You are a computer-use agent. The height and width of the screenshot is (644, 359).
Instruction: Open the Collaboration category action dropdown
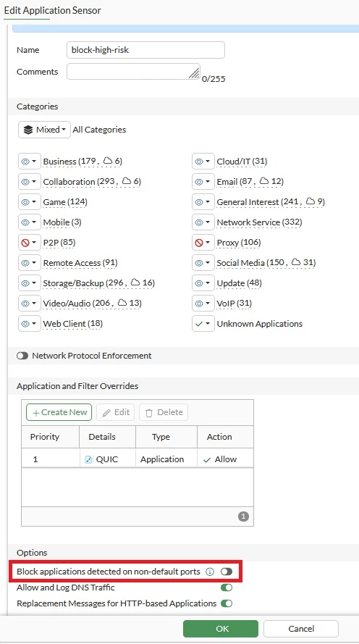tap(30, 182)
